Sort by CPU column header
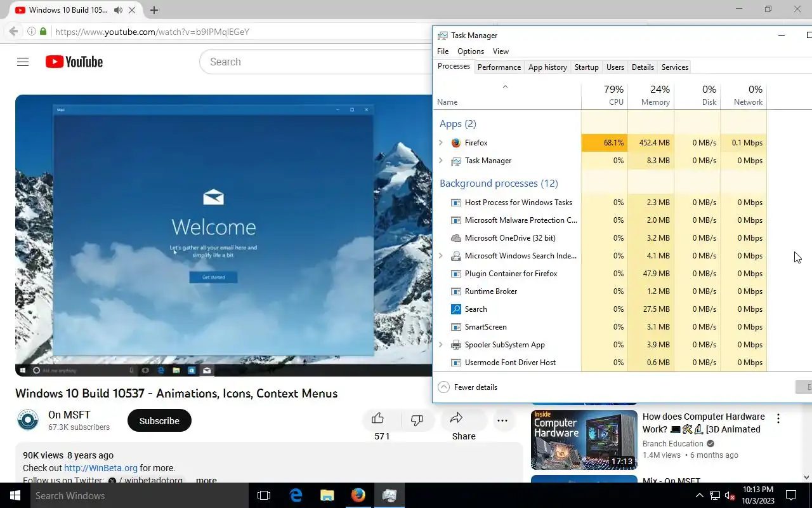The height and width of the screenshot is (508, 812). pyautogui.click(x=605, y=95)
